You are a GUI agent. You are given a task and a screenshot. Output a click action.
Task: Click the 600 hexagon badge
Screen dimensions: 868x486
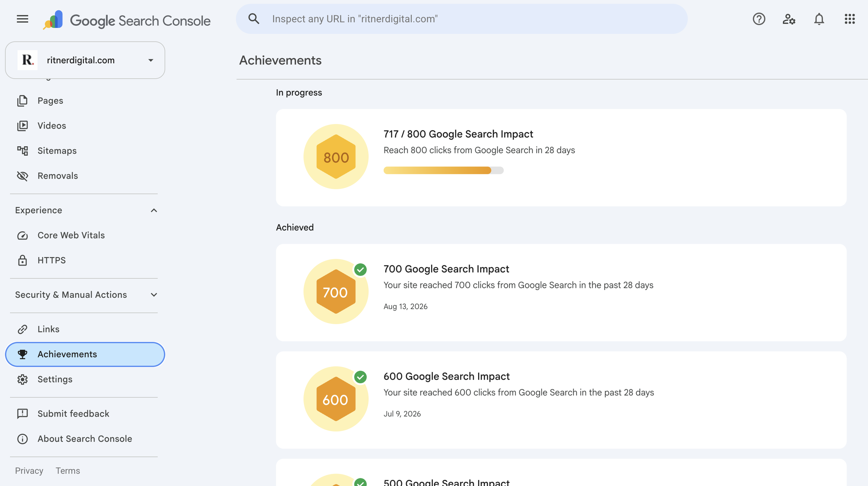336,399
